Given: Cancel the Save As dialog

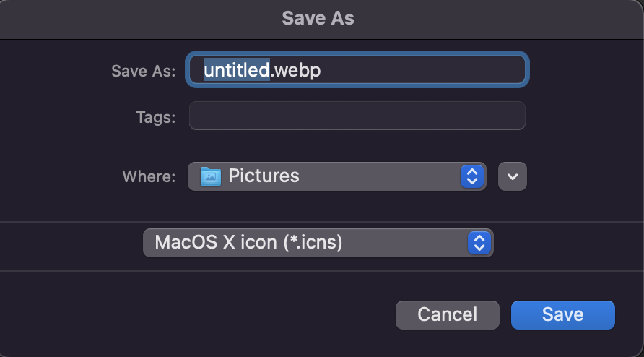Looking at the screenshot, I should [448, 314].
